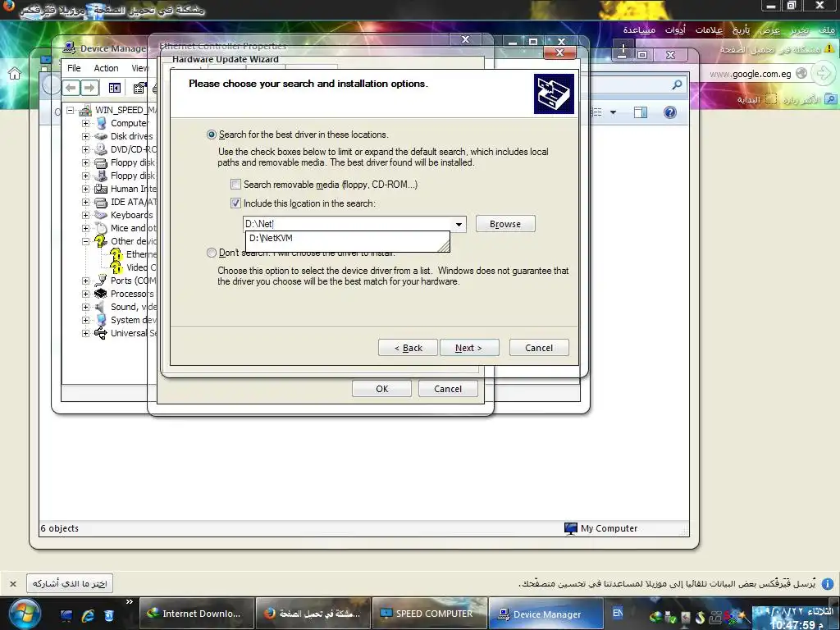The width and height of the screenshot is (840, 630).
Task: Click the blue help question mark icon
Action: (x=669, y=112)
